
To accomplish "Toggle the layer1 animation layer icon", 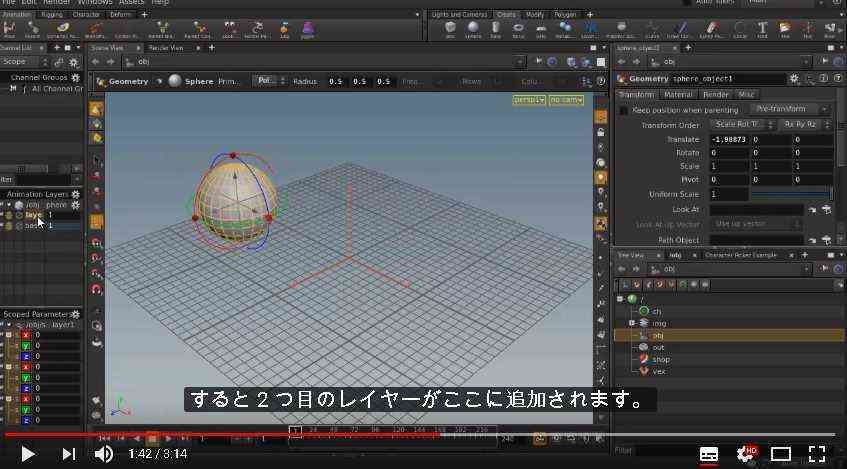I will coord(9,215).
